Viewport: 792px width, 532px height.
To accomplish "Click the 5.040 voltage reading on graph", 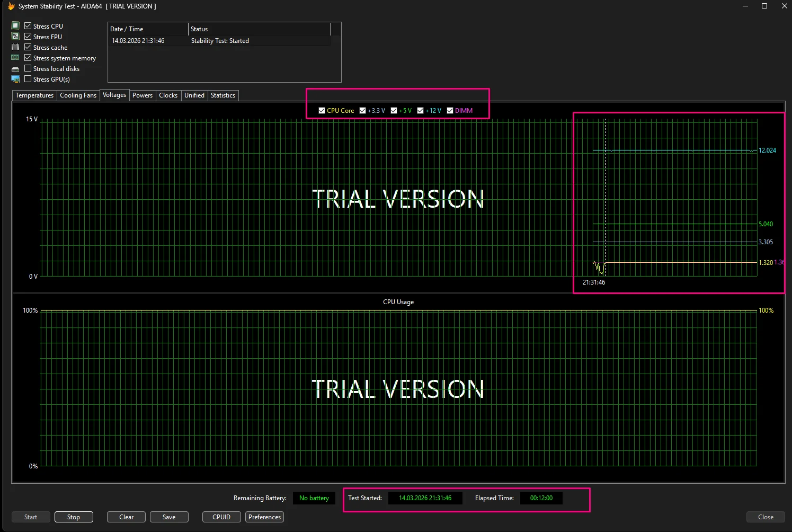I will 766,224.
